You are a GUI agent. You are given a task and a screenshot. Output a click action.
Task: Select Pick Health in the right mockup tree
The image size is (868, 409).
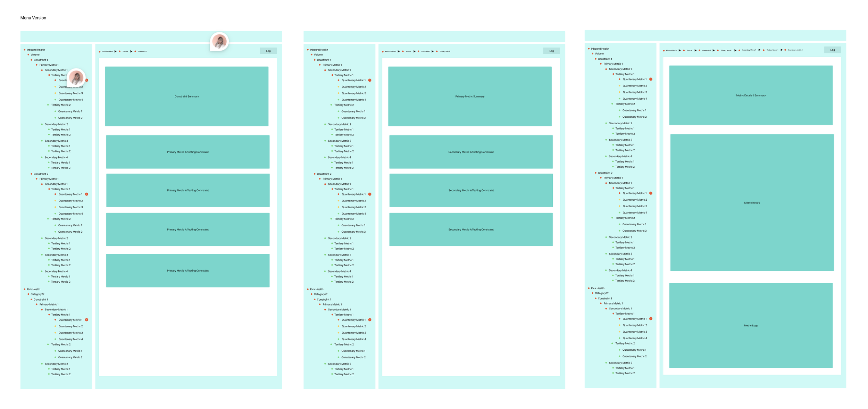pyautogui.click(x=598, y=288)
